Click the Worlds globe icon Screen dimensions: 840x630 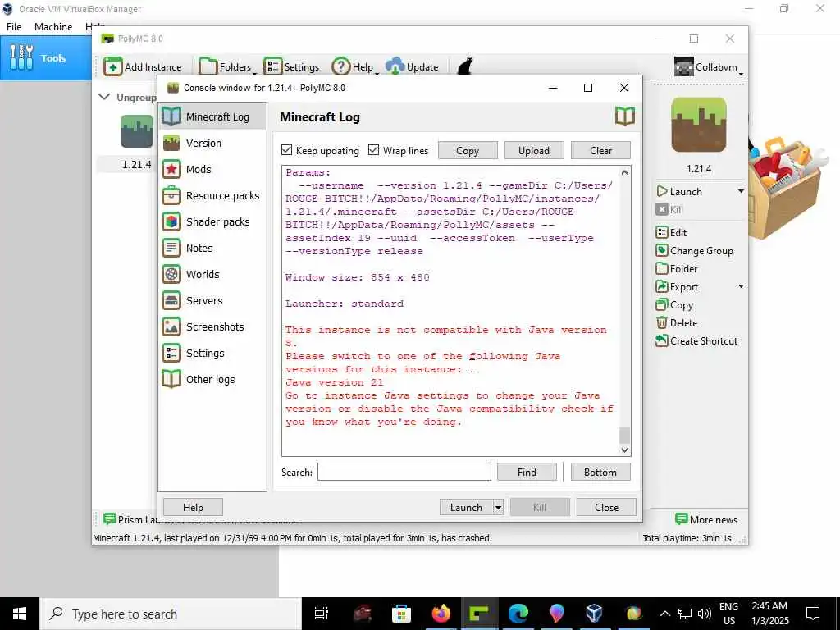171,274
